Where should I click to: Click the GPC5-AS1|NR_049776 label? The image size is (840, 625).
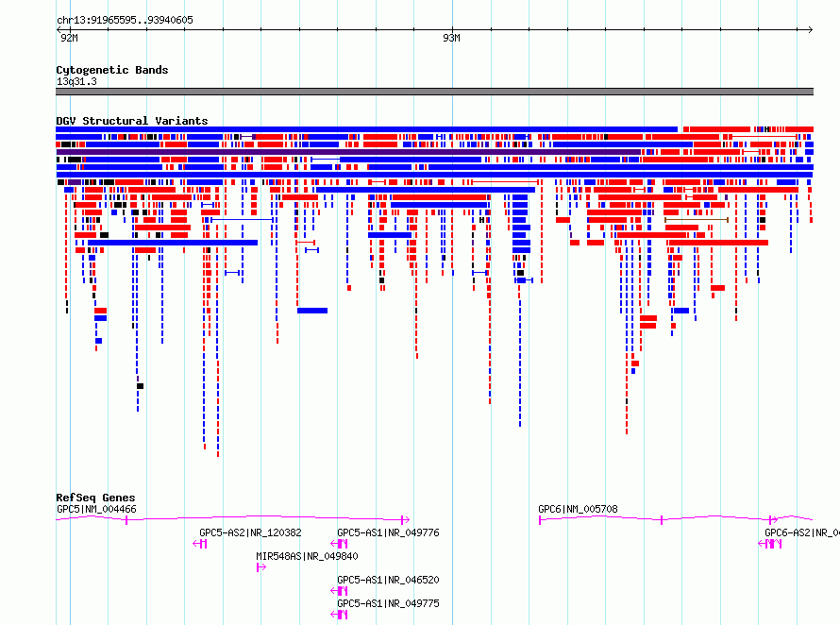(x=388, y=532)
